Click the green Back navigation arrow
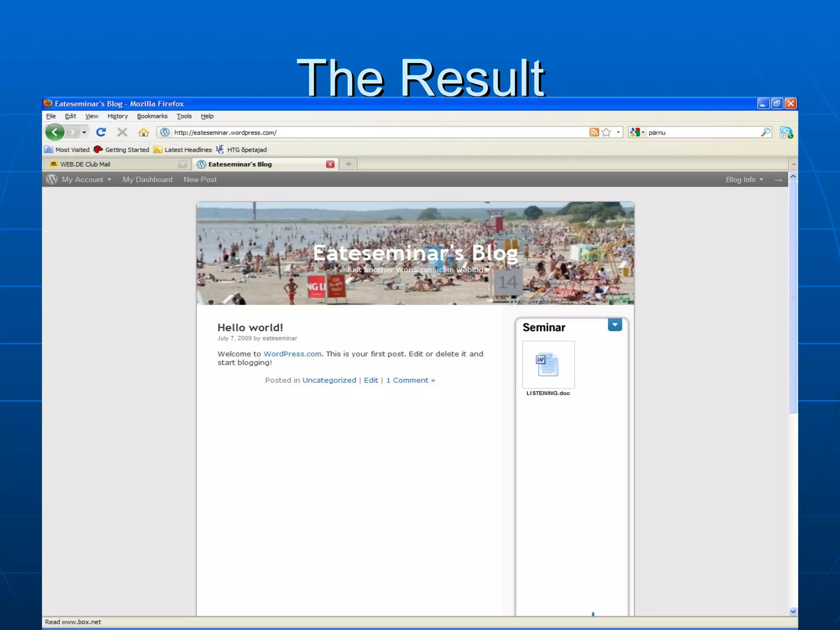 tap(55, 132)
